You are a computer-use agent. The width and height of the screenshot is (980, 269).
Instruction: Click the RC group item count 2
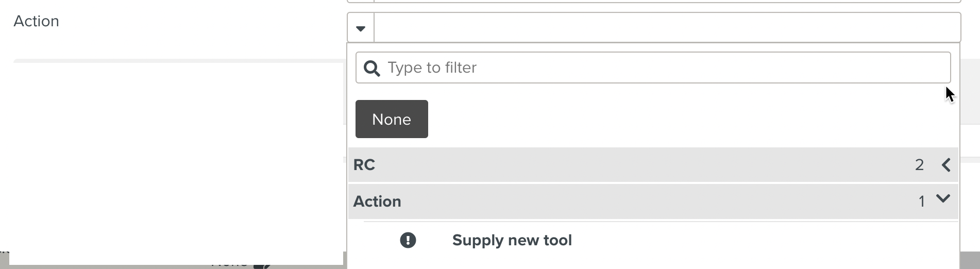[x=919, y=165]
